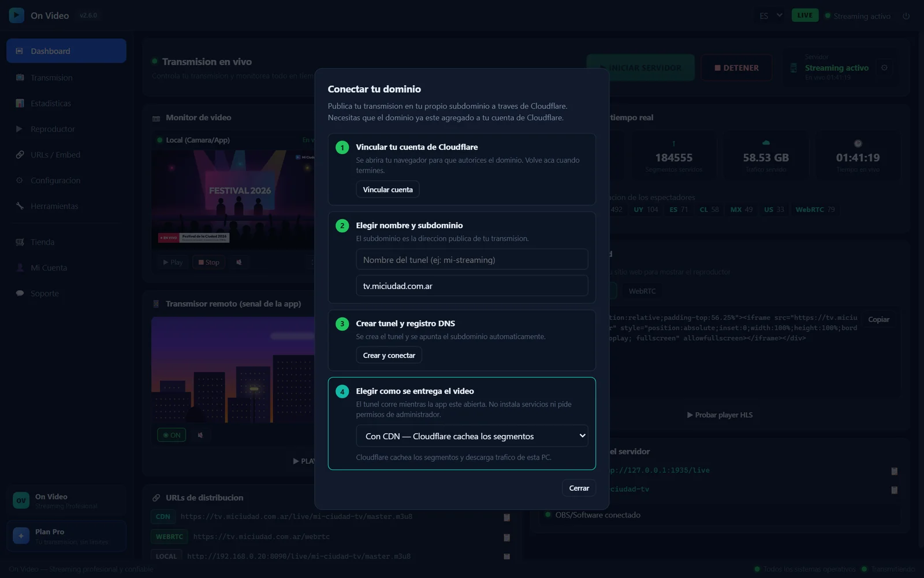The height and width of the screenshot is (578, 924).
Task: Click the On Video logo icon
Action: (x=16, y=16)
